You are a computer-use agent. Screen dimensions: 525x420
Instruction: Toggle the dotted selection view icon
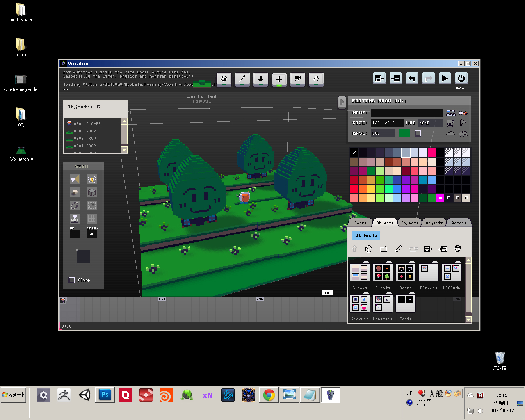click(92, 205)
